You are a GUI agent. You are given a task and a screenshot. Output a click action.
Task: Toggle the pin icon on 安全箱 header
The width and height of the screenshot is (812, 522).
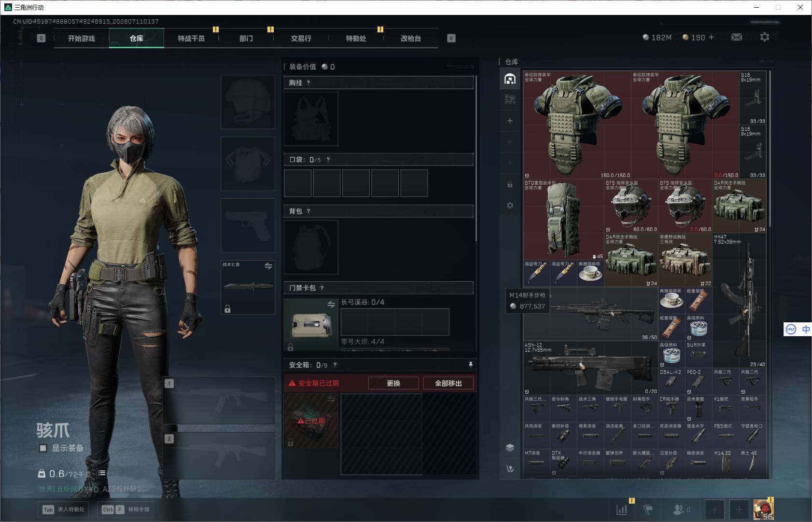(x=470, y=365)
